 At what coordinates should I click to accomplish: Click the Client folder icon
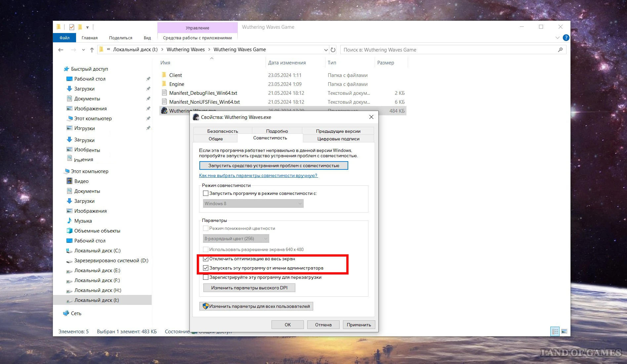[164, 75]
